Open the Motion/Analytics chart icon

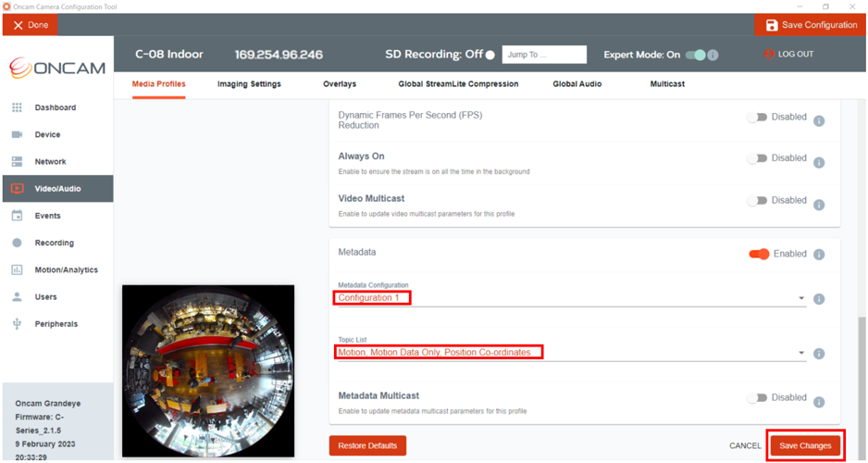(x=18, y=269)
